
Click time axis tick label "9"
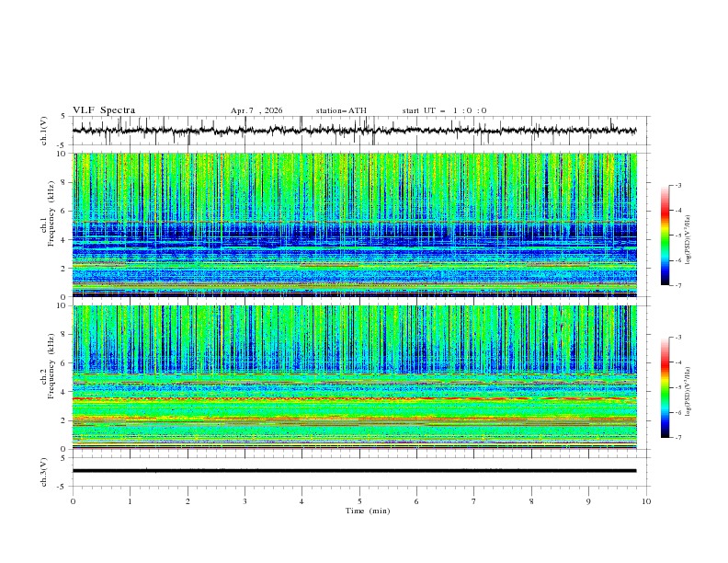click(588, 501)
